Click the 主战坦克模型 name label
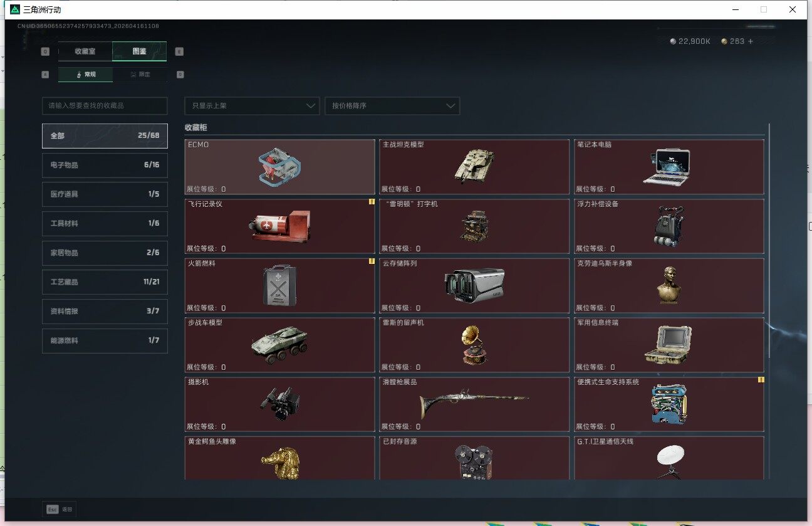 403,145
